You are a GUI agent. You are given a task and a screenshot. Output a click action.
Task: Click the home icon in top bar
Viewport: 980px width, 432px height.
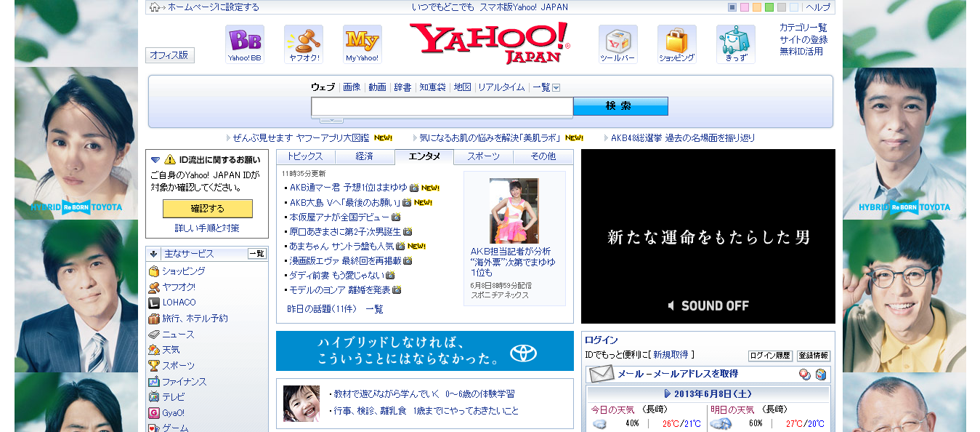point(155,7)
